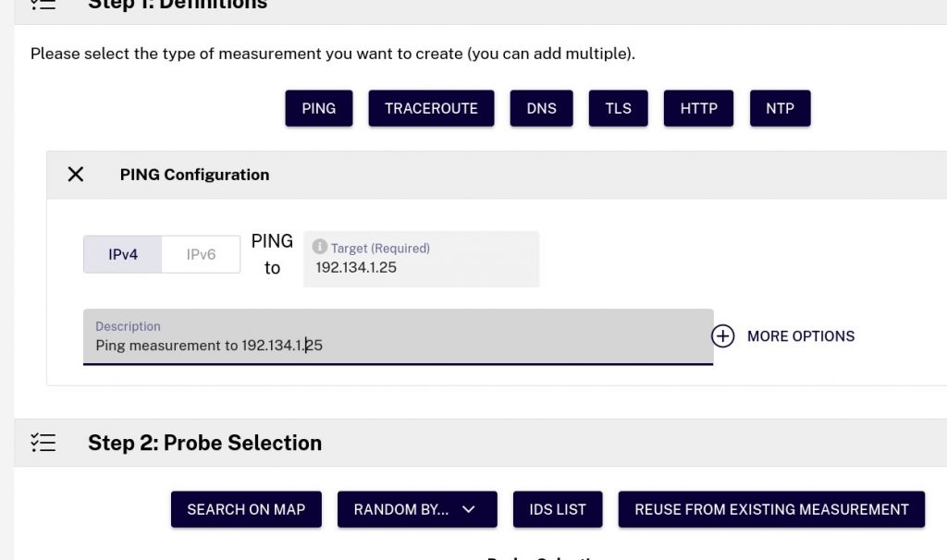Add a DNS measurement
947x560 pixels.
[x=541, y=108]
